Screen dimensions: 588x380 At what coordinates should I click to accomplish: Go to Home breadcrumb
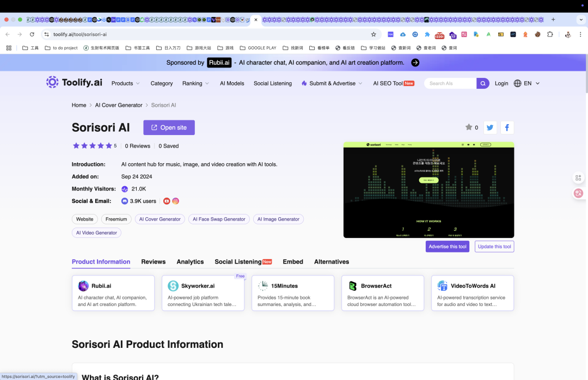point(79,105)
